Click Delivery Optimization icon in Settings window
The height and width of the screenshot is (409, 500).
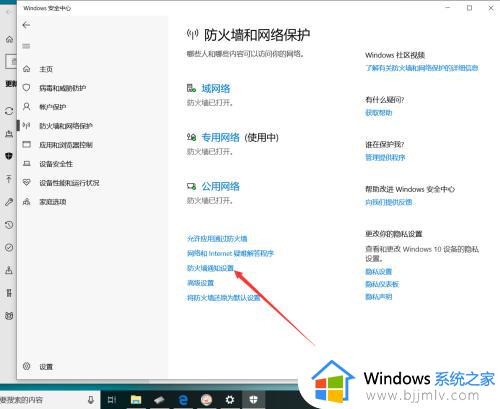[x=9, y=134]
